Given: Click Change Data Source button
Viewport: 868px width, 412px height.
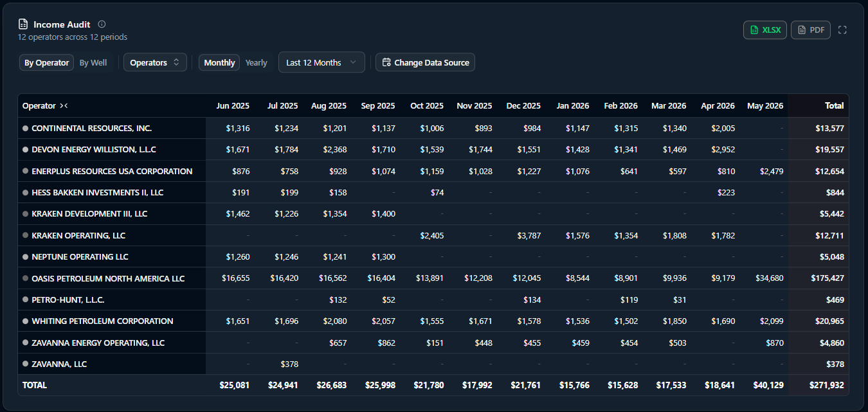Looking at the screenshot, I should pos(425,62).
